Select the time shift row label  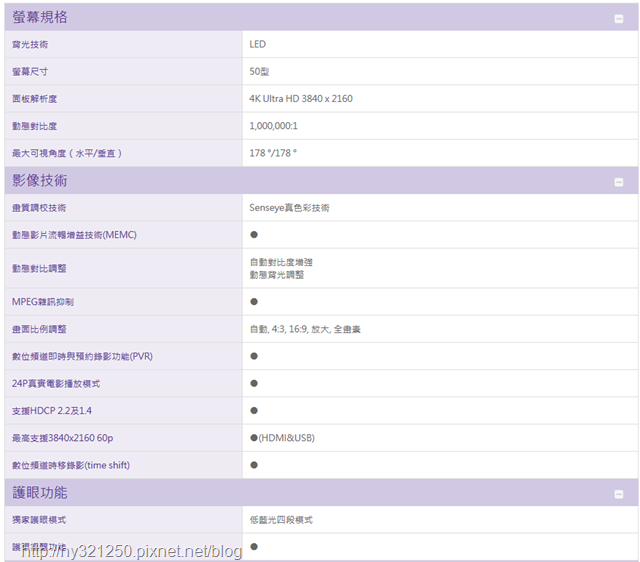coord(71,465)
